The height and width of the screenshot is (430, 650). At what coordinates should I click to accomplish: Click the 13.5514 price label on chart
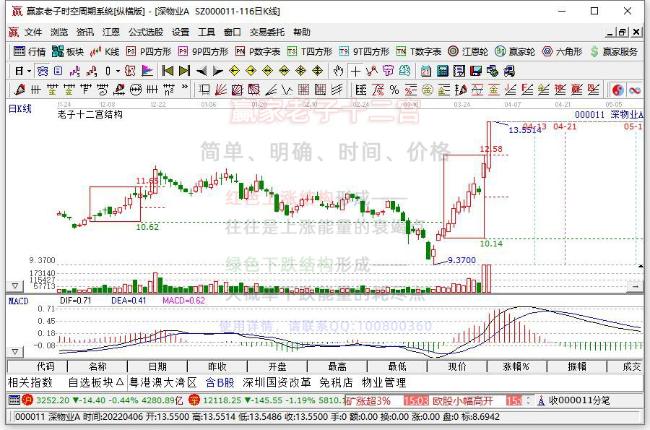[524, 130]
